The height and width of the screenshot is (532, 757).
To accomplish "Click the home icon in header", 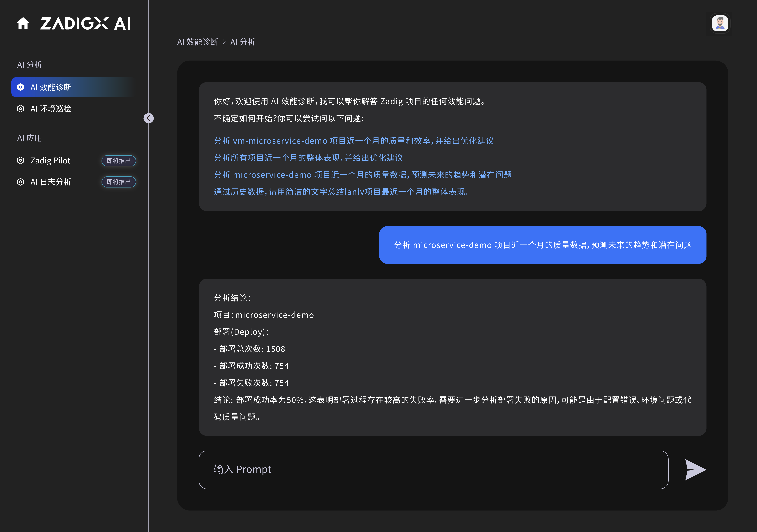I will pos(23,23).
